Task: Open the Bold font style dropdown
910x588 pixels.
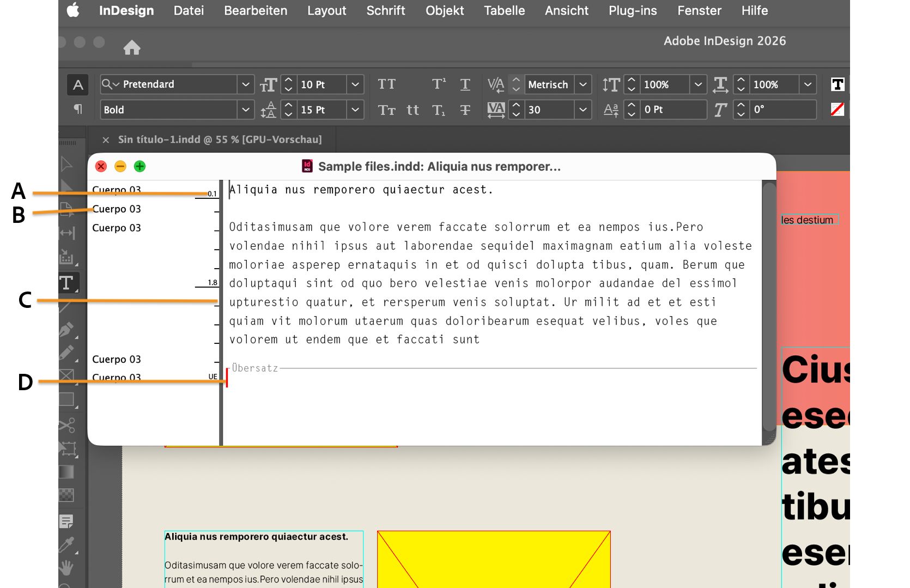Action: coord(246,110)
